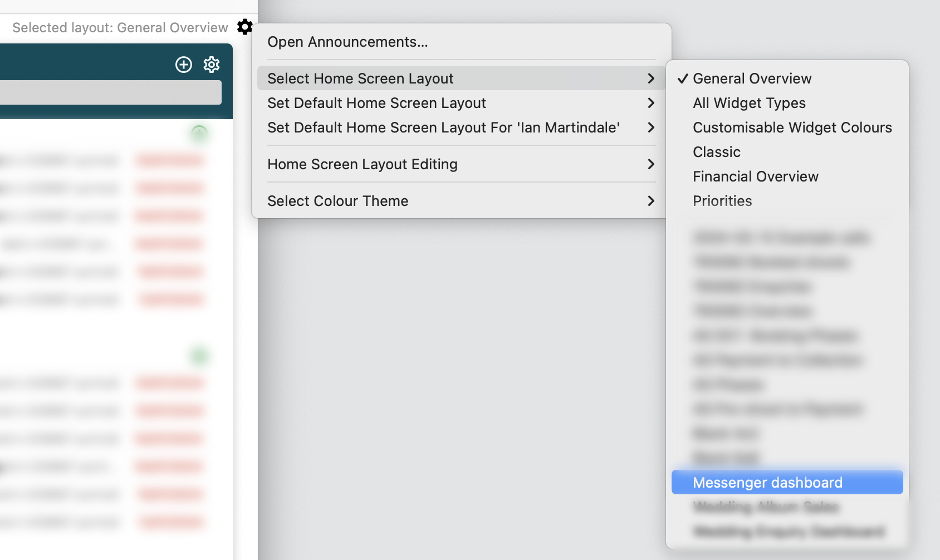Choose the 'Priorities' layout
This screenshot has height=560, width=940.
[722, 201]
